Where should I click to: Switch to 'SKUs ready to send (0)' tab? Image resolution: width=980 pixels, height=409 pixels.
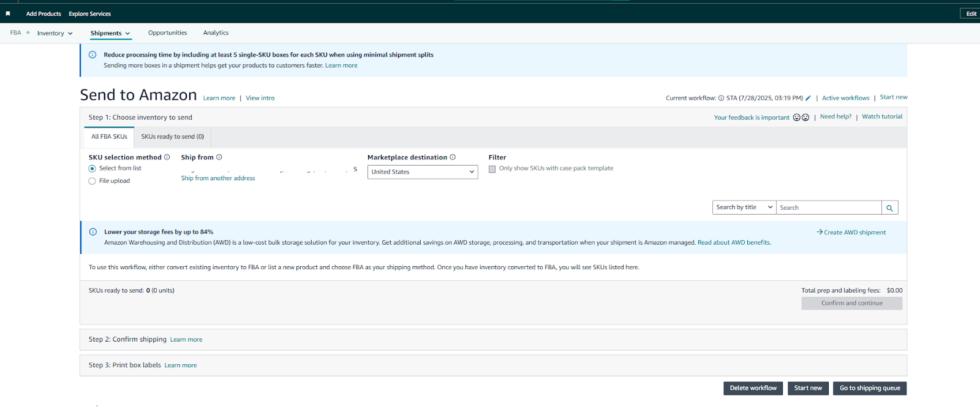tap(172, 137)
